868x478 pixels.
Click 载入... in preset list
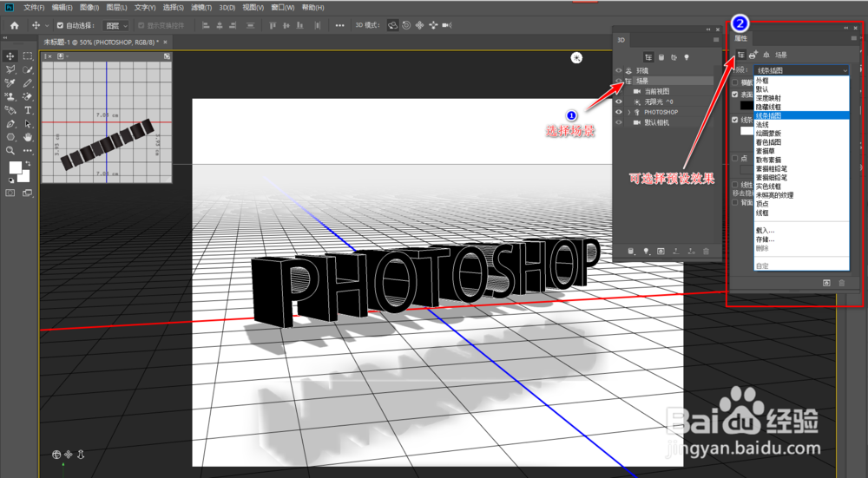[765, 230]
